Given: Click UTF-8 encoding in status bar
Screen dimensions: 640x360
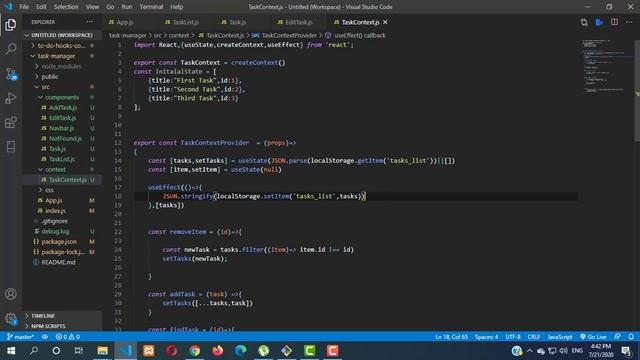Looking at the screenshot, I should [513, 337].
